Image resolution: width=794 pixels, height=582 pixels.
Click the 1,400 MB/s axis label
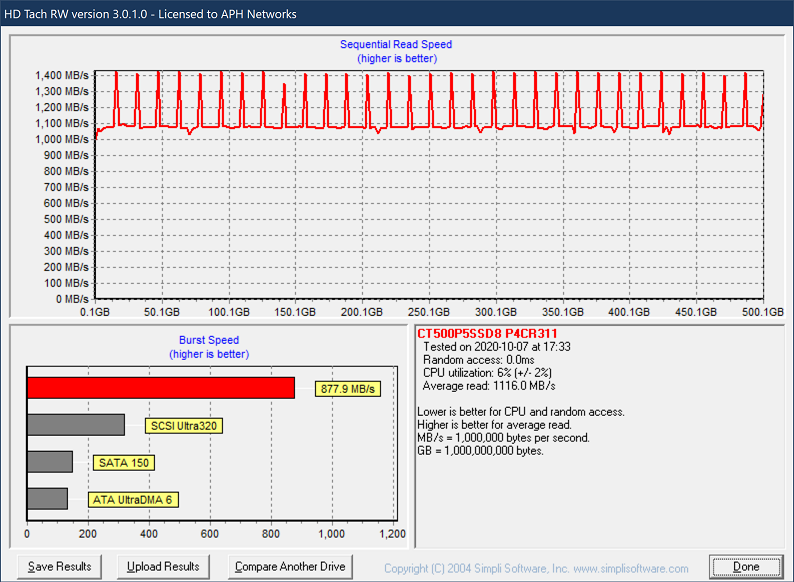[62, 75]
